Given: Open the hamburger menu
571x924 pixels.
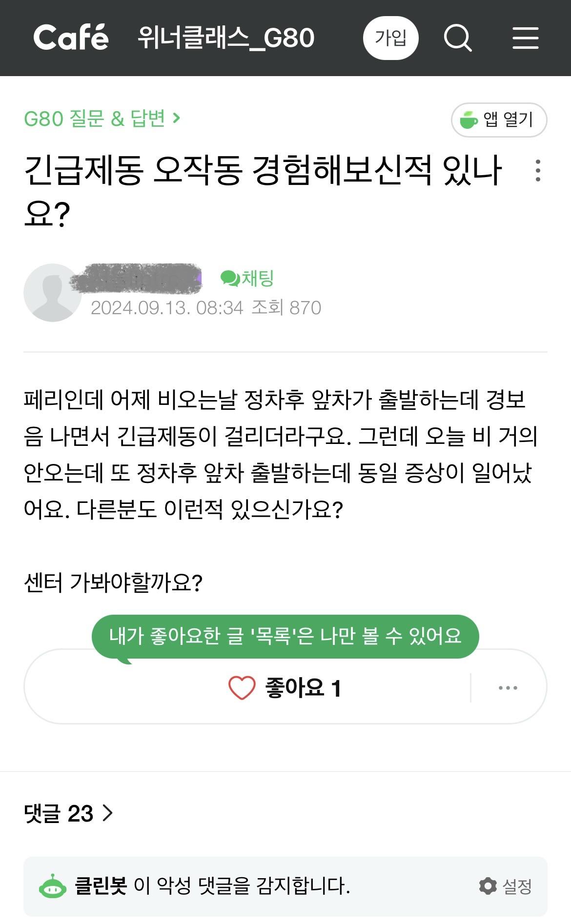Looking at the screenshot, I should coord(525,38).
